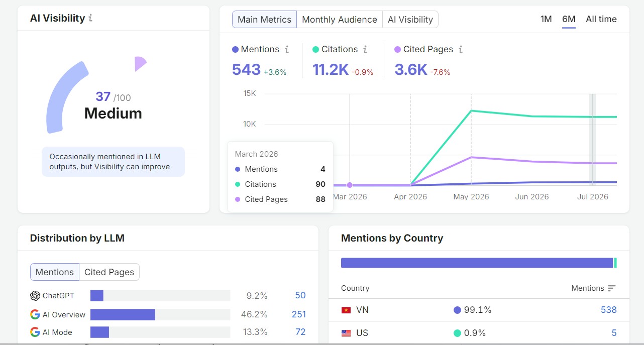
Task: Click the 46.2% AI Overview percentage
Action: click(254, 314)
